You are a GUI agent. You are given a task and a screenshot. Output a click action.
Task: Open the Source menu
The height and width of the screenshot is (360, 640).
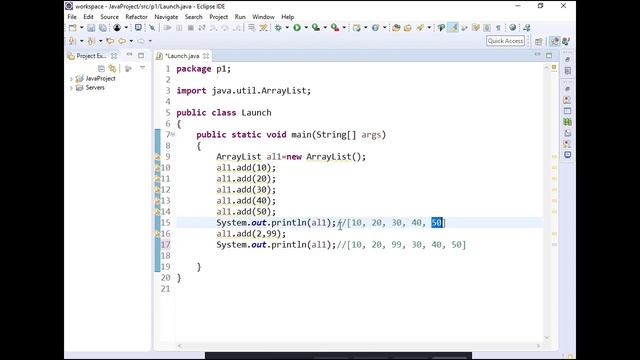[x=109, y=17]
